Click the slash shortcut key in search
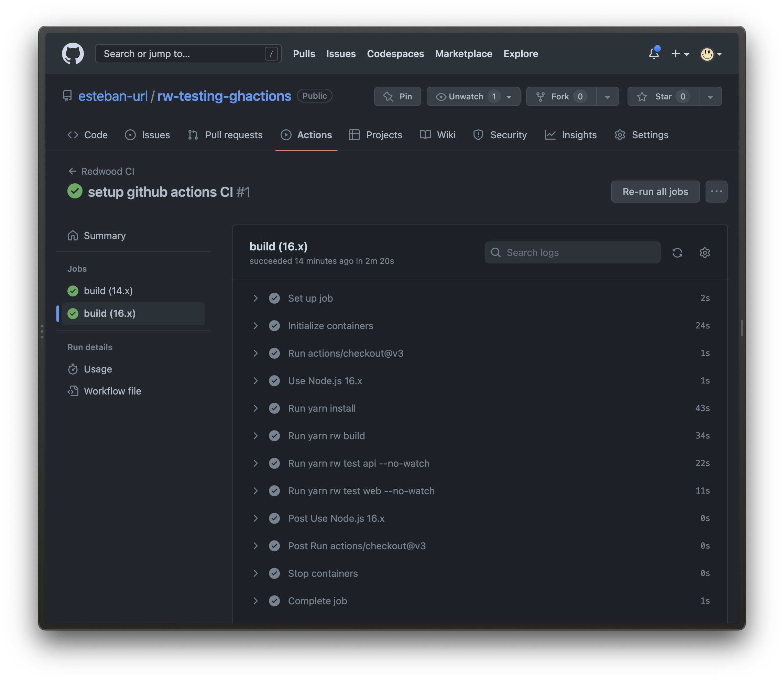 [271, 54]
